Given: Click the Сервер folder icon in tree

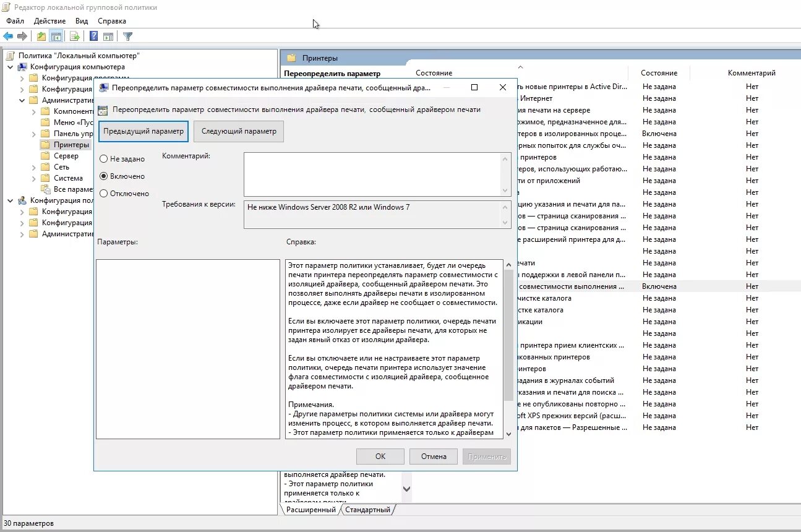Looking at the screenshot, I should 45,156.
